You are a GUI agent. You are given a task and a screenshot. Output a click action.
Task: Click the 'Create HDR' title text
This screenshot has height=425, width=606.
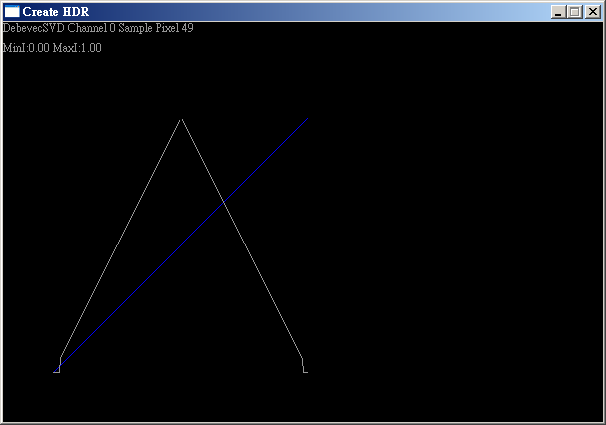[56, 12]
